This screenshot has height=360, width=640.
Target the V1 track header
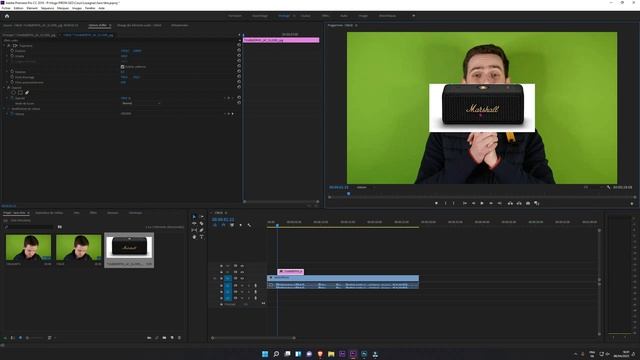228,278
